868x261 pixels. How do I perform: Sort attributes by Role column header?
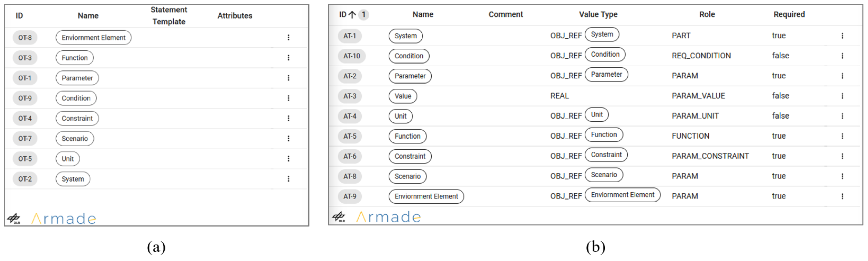(x=707, y=15)
